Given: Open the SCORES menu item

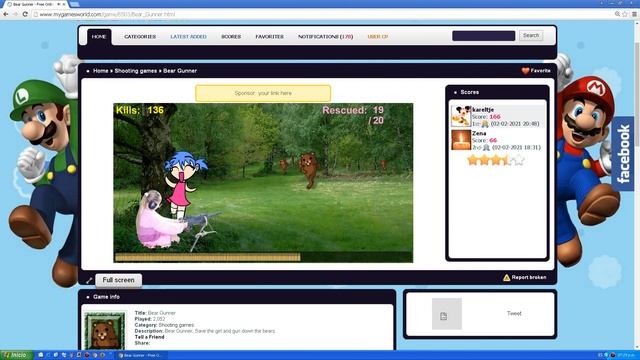Looking at the screenshot, I should click(231, 37).
